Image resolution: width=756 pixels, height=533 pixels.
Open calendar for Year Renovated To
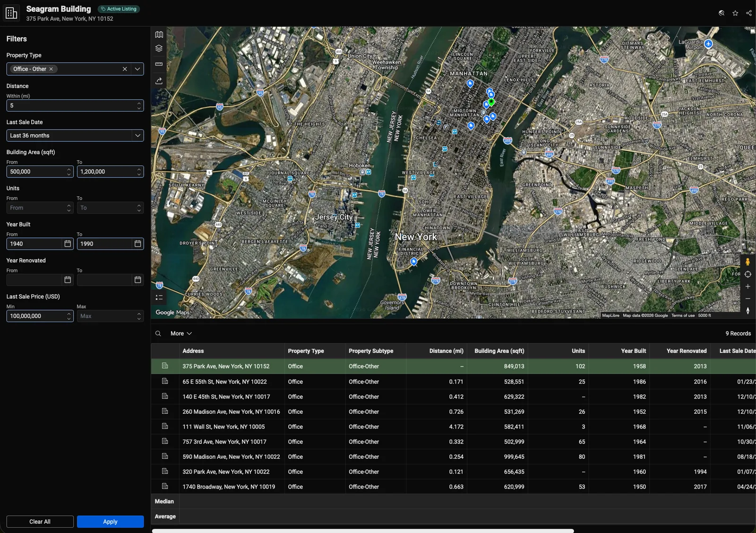137,280
